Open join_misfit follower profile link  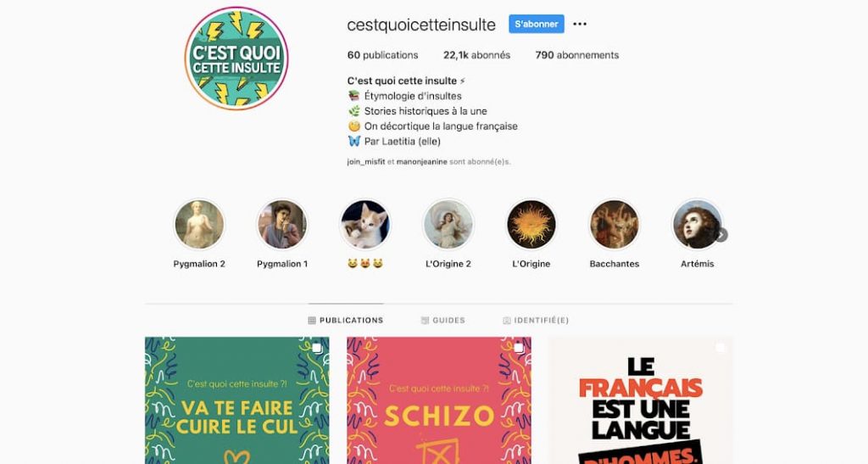point(366,162)
